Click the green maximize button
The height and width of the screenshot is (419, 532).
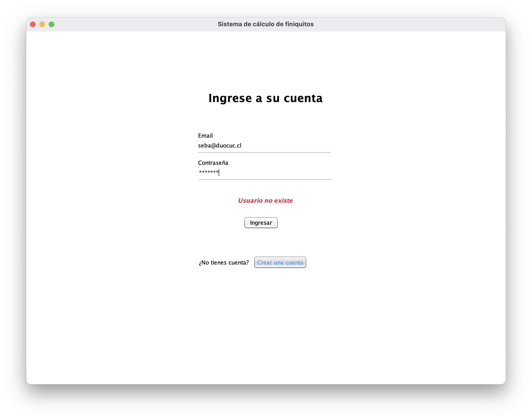[x=51, y=24]
